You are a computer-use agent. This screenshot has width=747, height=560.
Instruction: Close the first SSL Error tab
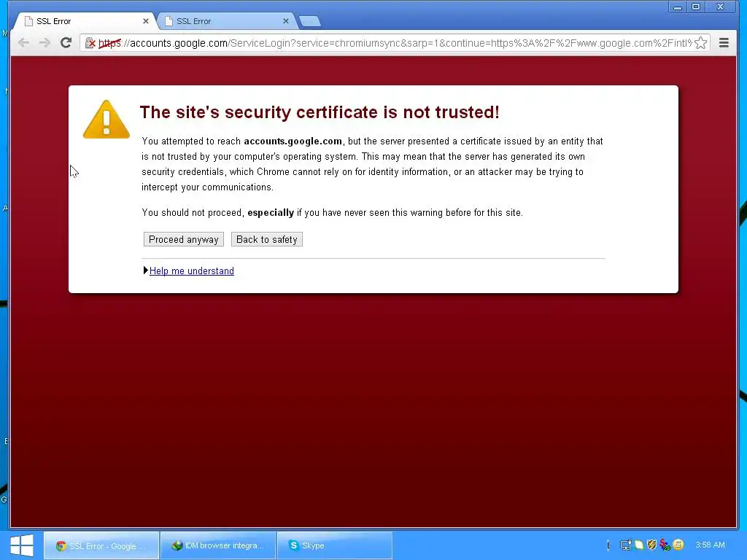pos(146,21)
